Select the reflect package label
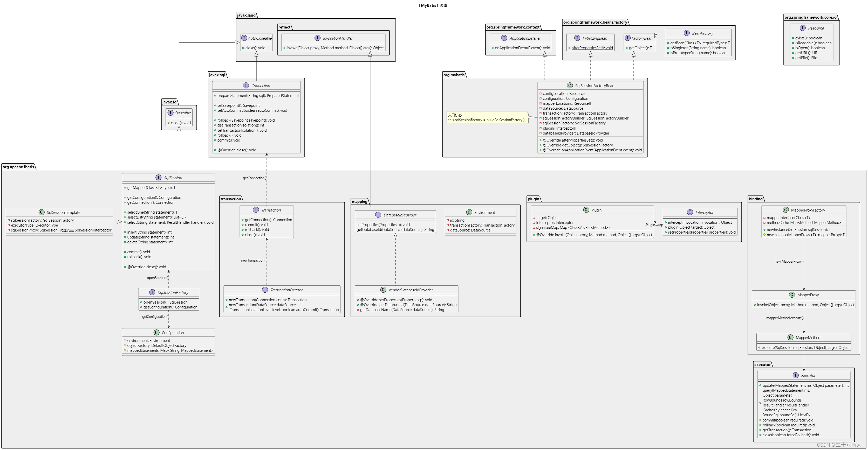The width and height of the screenshot is (868, 450). 284,27
